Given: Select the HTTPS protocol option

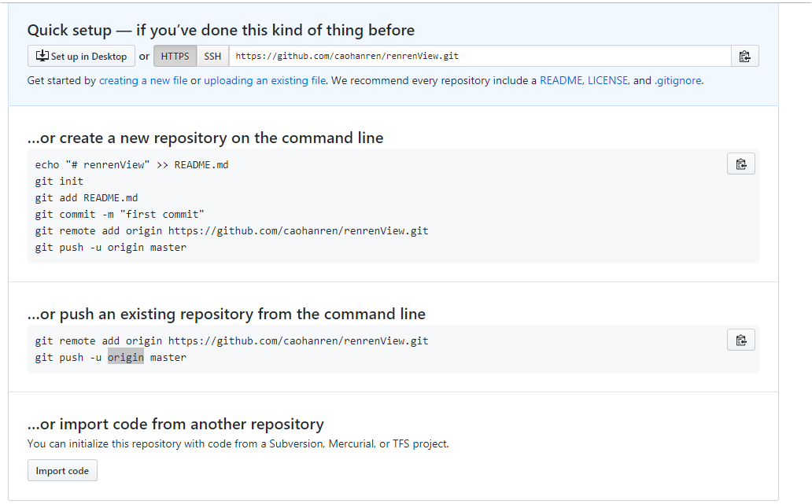Looking at the screenshot, I should click(175, 57).
